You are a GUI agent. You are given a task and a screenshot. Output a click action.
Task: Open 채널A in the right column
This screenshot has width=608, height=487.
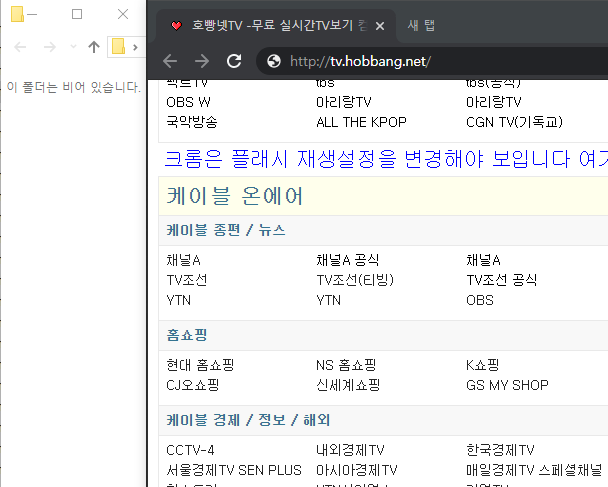click(484, 260)
